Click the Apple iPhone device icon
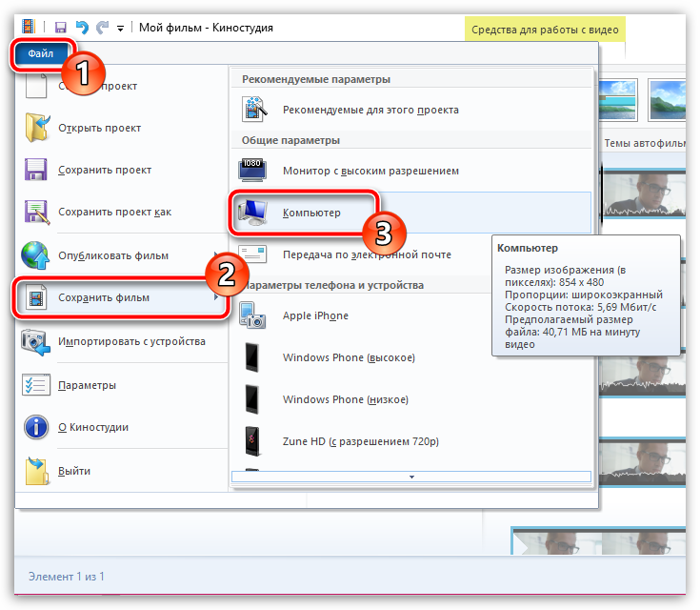Viewport: 700px width, 610px height. [252, 315]
